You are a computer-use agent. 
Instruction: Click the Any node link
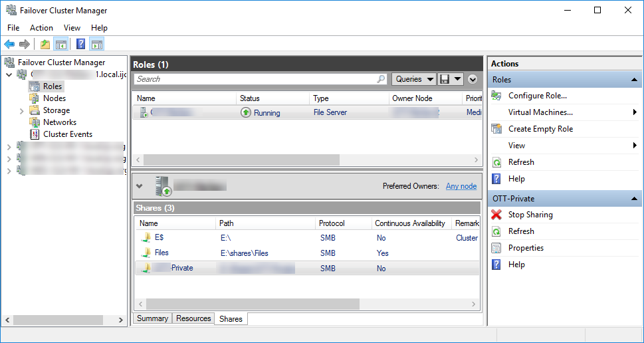click(x=461, y=186)
